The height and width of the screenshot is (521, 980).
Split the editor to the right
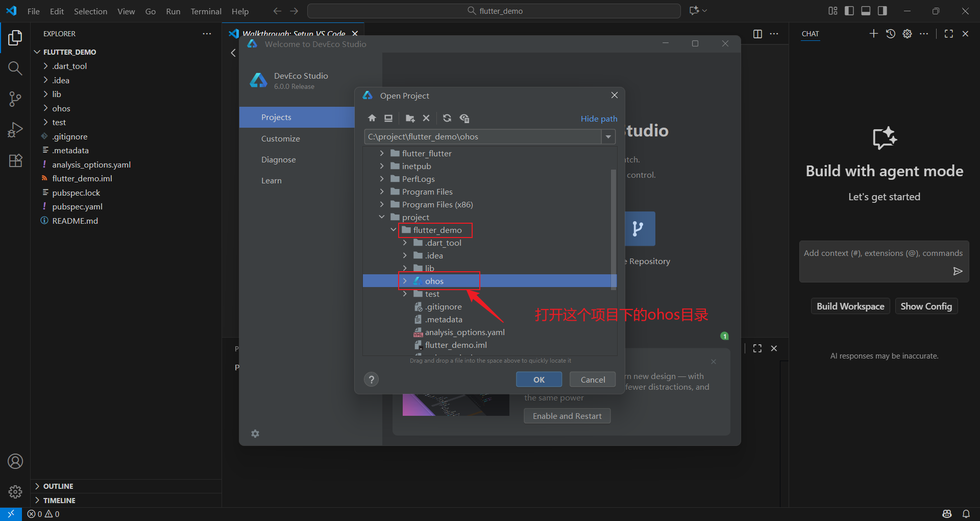[x=757, y=34]
